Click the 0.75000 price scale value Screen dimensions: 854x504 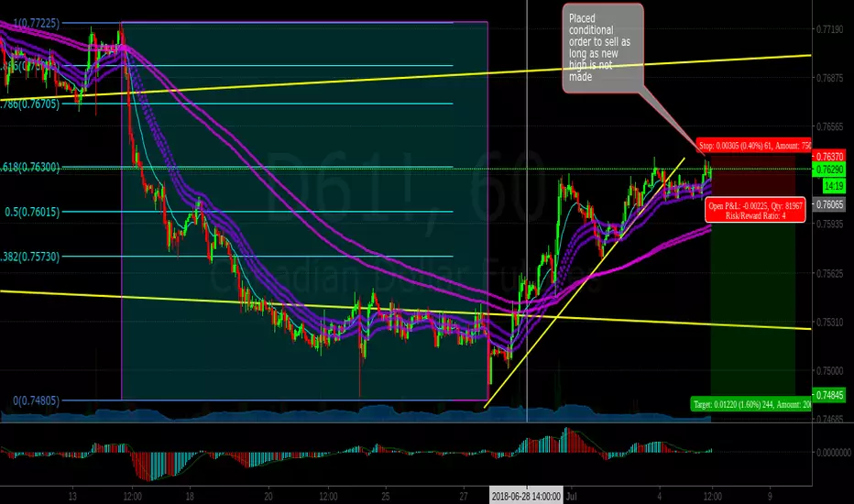point(829,370)
